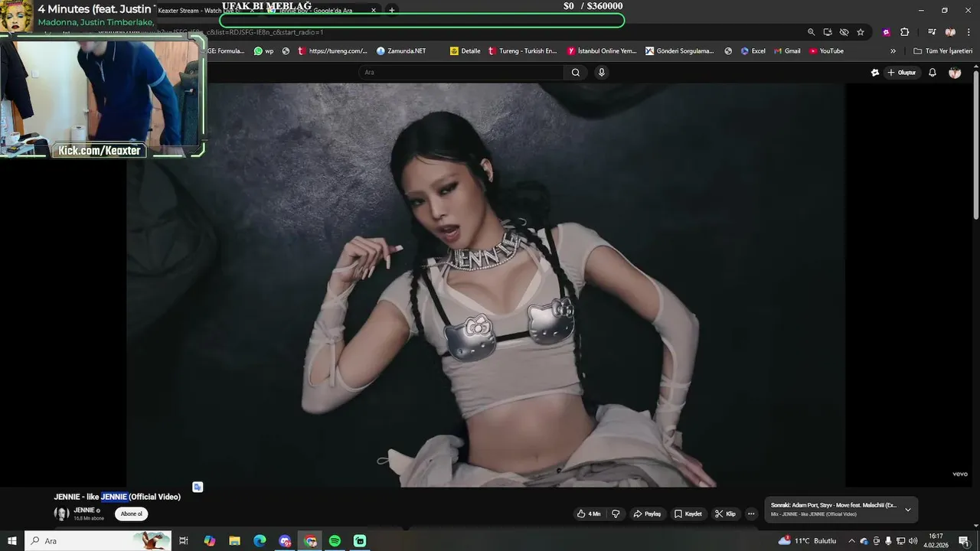Image resolution: width=980 pixels, height=551 pixels.
Task: Open Spotify from taskbar
Action: click(x=335, y=541)
